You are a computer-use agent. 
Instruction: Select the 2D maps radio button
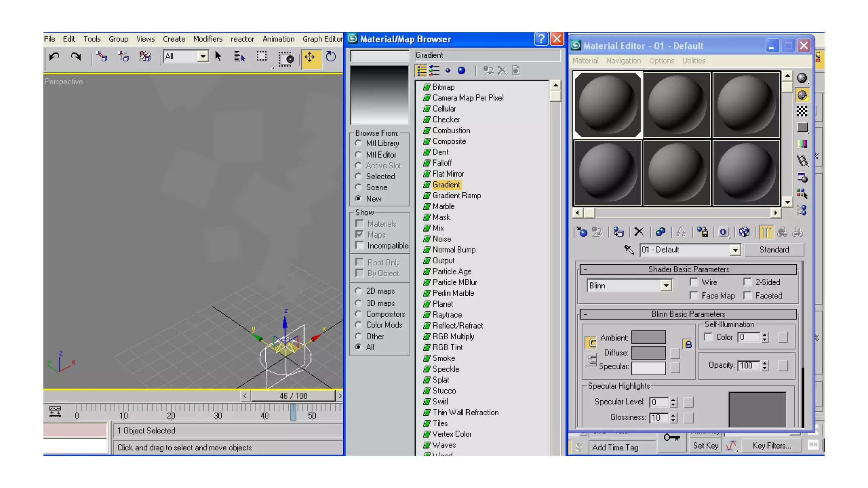[x=359, y=291]
